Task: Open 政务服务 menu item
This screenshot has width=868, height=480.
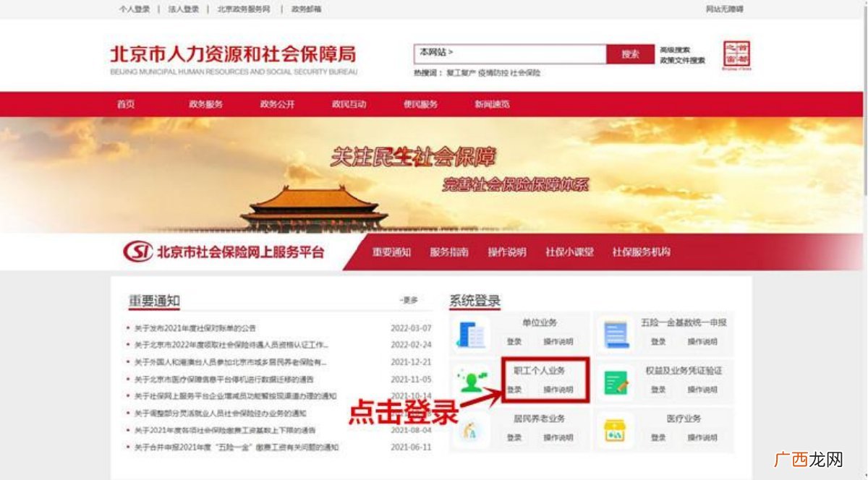Action: 206,104
